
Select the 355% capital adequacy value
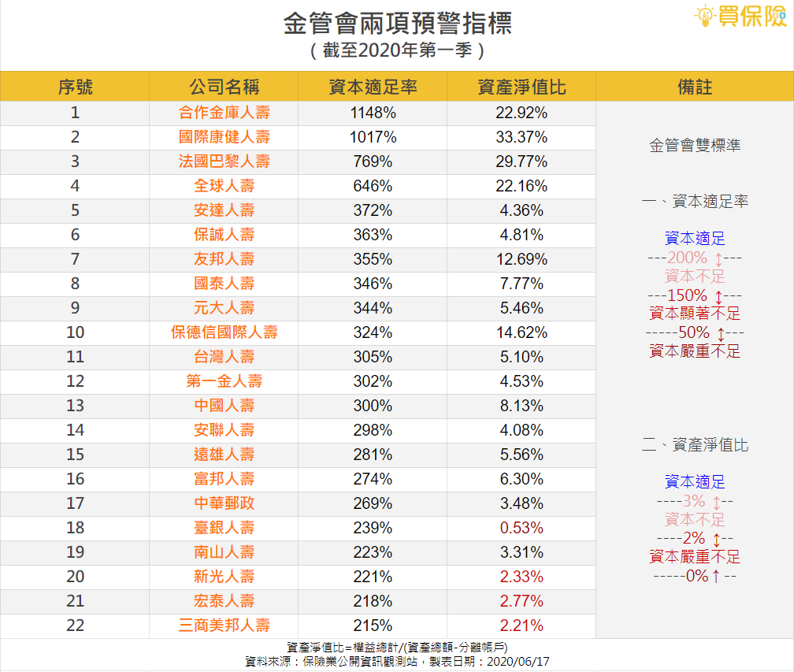pos(373,258)
